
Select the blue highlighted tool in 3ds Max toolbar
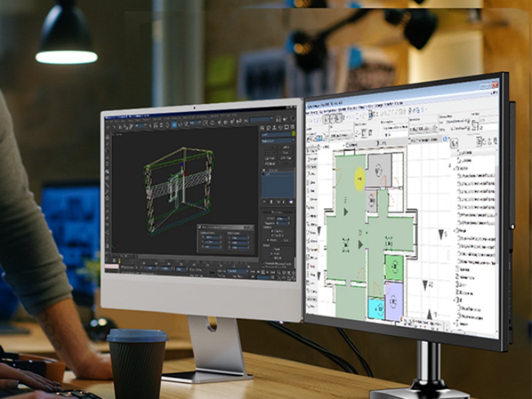pos(174,124)
